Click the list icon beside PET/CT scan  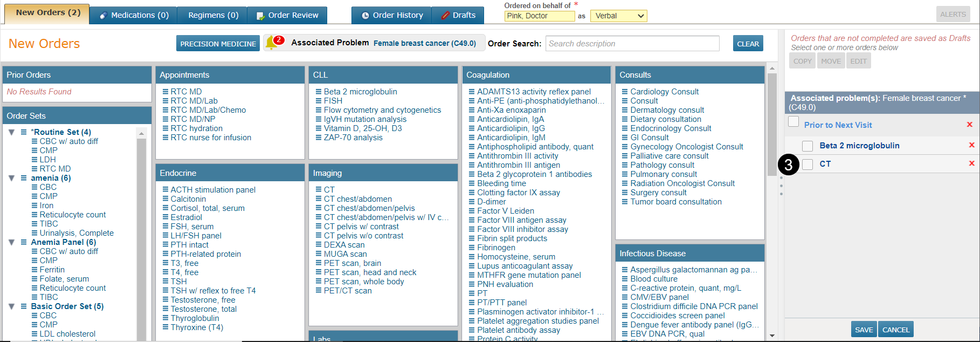pyautogui.click(x=319, y=291)
